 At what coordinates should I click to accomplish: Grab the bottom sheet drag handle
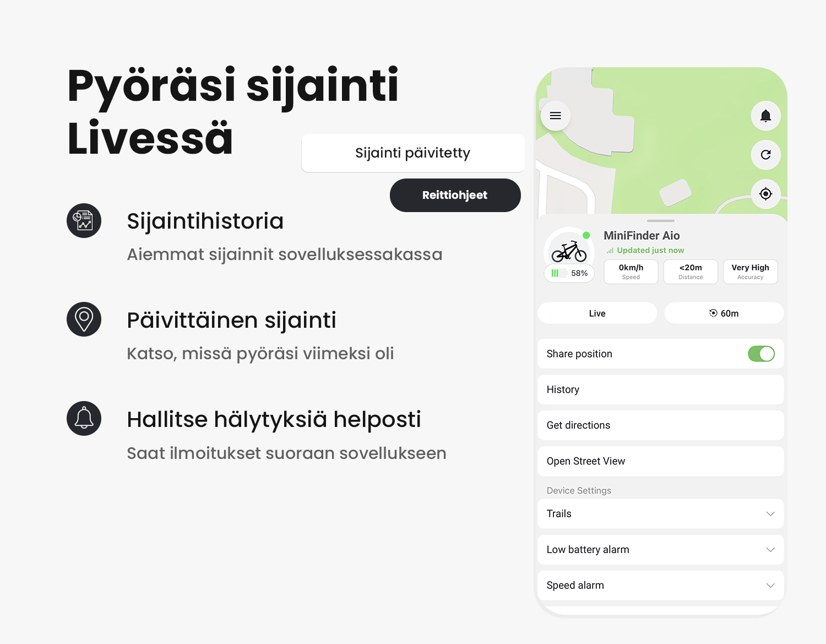click(x=661, y=220)
